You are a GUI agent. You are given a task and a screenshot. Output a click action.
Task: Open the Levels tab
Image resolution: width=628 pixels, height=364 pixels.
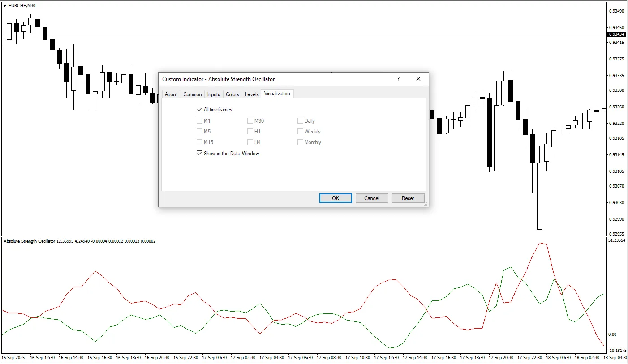[251, 94]
